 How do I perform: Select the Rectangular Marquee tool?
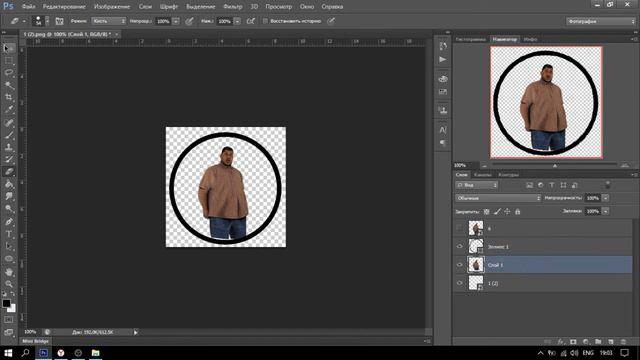point(9,60)
